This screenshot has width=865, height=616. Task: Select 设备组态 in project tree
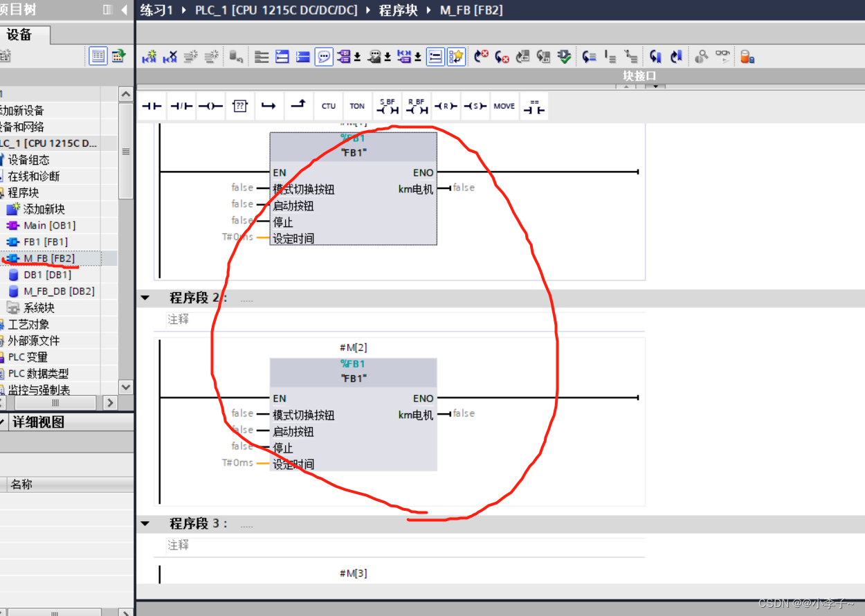click(28, 160)
